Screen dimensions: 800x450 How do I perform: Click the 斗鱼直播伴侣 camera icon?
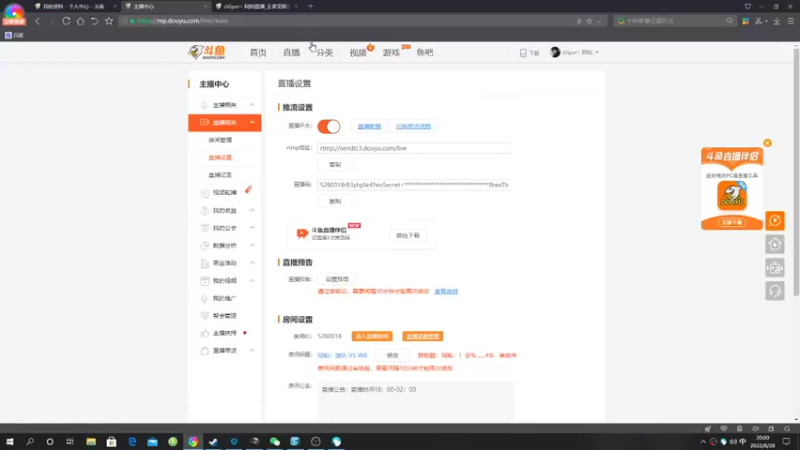(x=302, y=234)
